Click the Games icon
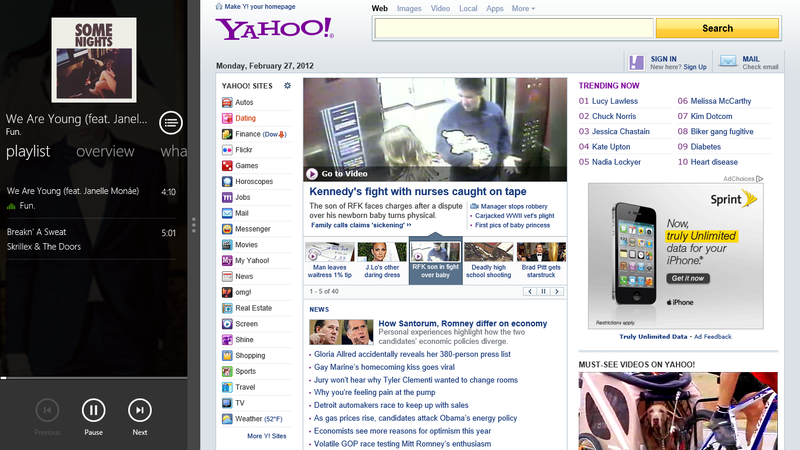This screenshot has height=450, width=800. (x=227, y=166)
